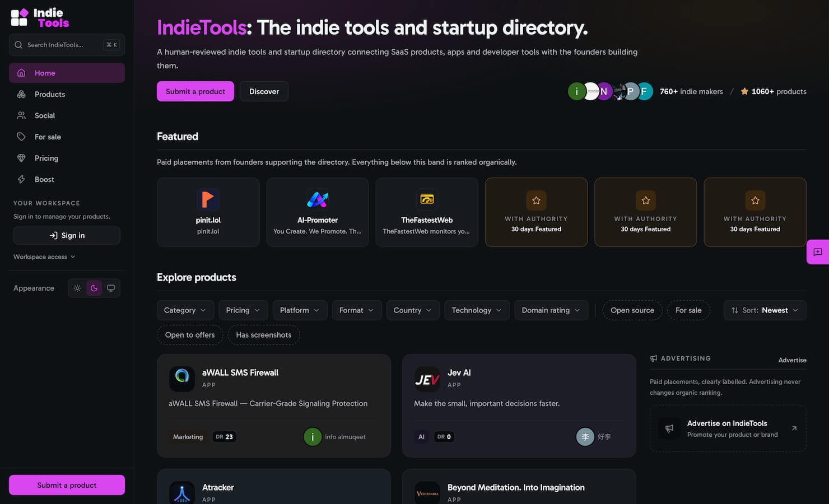Open the 好李 author avatar
Screen dimensions: 829x504
[585, 437]
